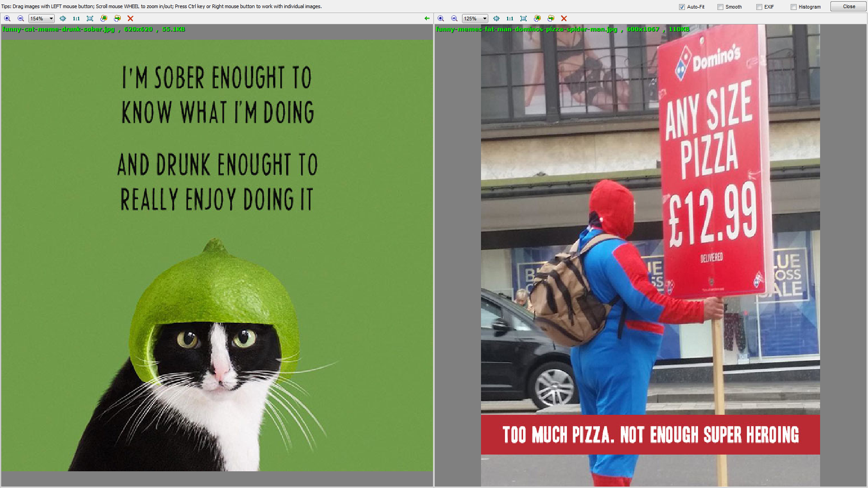
Task: Click full-screen icon in right pane toolbar
Action: (524, 19)
